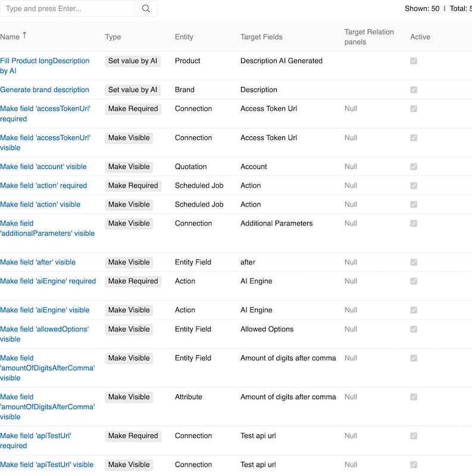Toggle Active checkbox for 'additionalParameters' visible row

click(414, 224)
